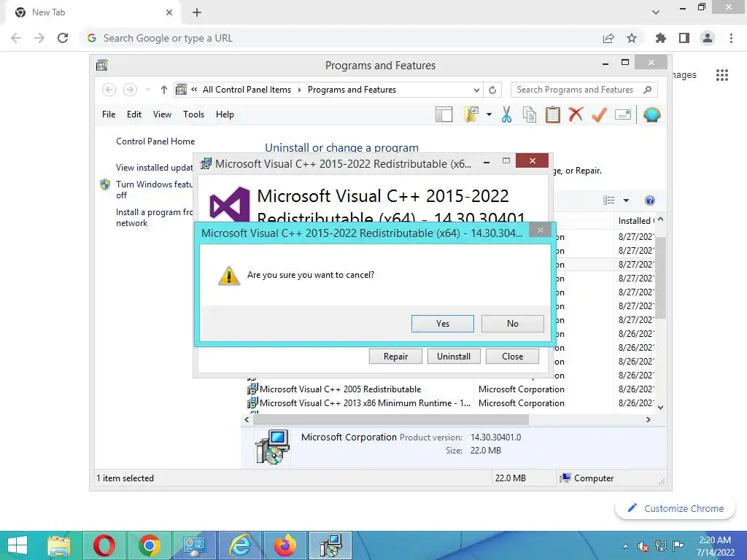Open the view options icon
The height and width of the screenshot is (560, 747).
[x=608, y=201]
